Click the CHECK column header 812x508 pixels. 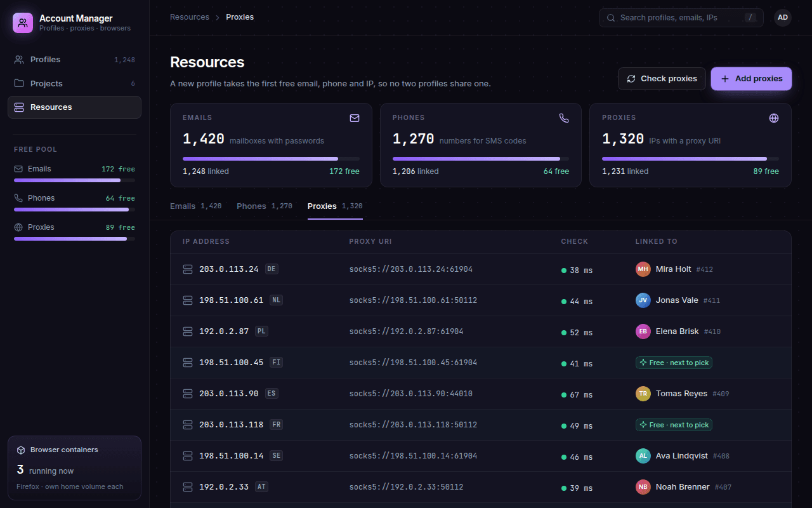point(575,242)
